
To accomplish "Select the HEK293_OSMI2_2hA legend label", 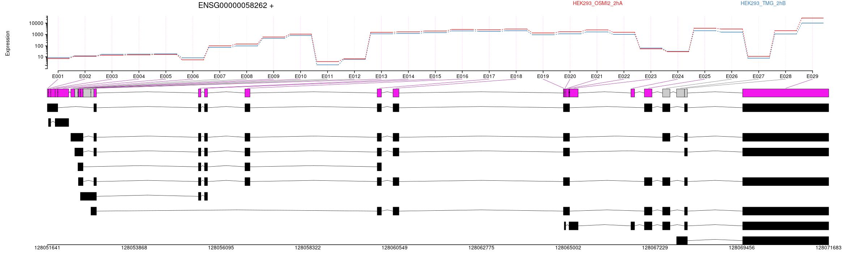I will click(x=597, y=3).
